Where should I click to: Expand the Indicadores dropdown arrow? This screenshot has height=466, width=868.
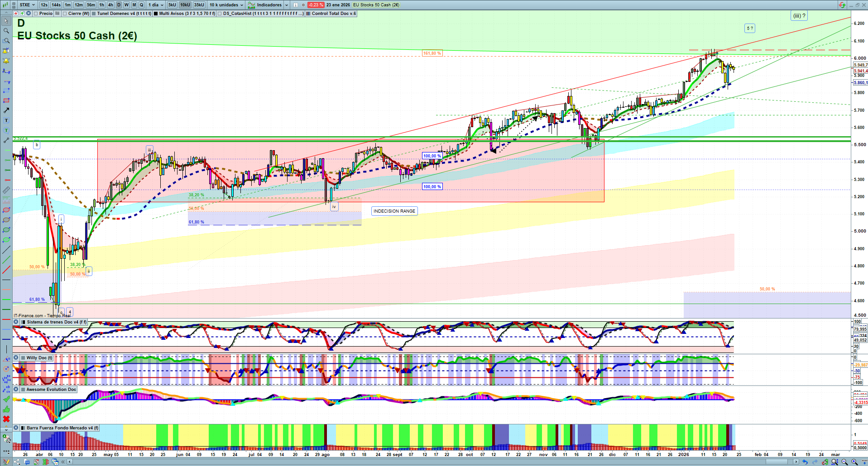pyautogui.click(x=287, y=5)
